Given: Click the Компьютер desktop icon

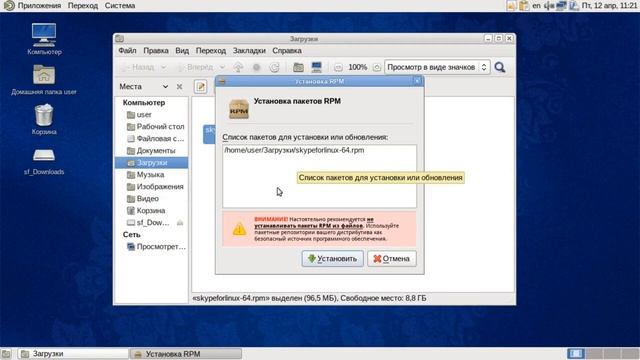Looking at the screenshot, I should pos(44,39).
